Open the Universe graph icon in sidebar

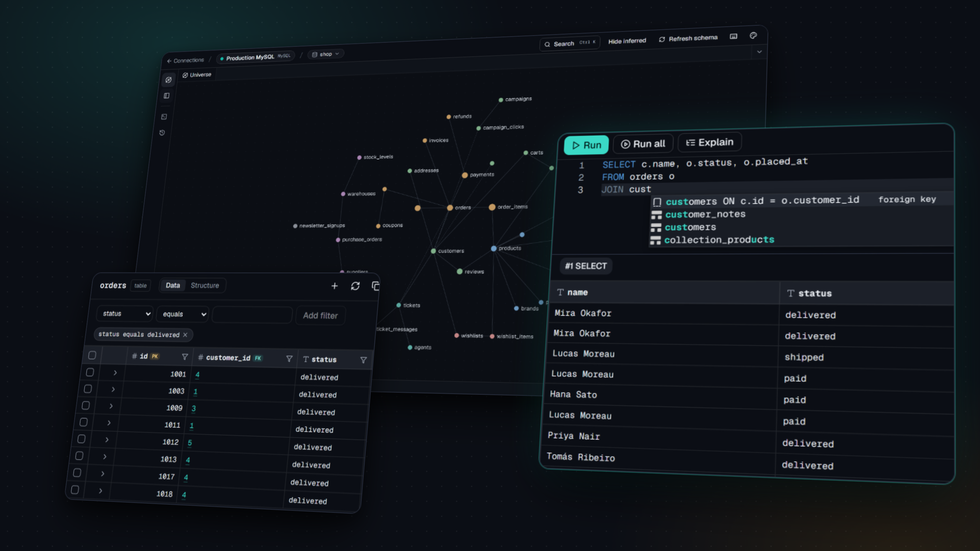tap(169, 80)
